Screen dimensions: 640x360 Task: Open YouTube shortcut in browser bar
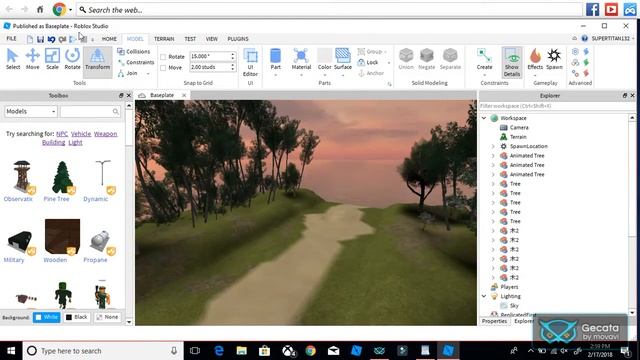(611, 9)
